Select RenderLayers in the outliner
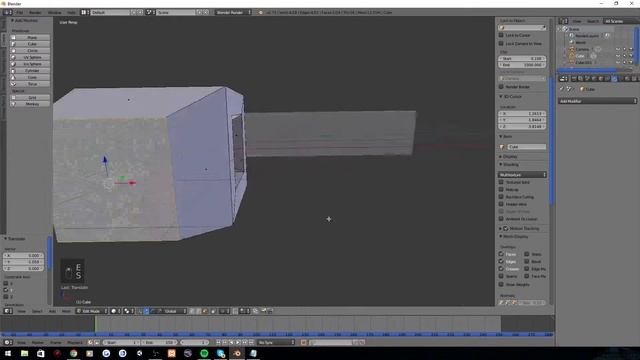 point(587,36)
